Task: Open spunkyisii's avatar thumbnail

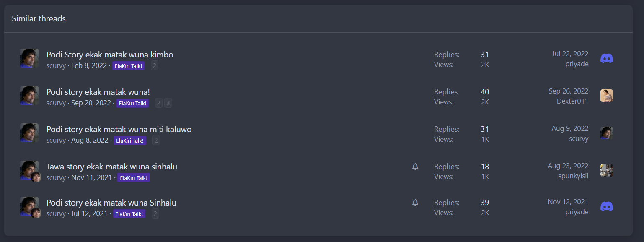Action: coord(606,170)
